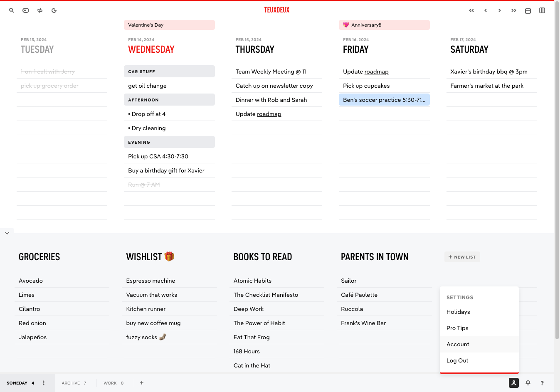The height and width of the screenshot is (392, 560).
Task: Choose Log Out in Settings menu
Action: point(479,360)
